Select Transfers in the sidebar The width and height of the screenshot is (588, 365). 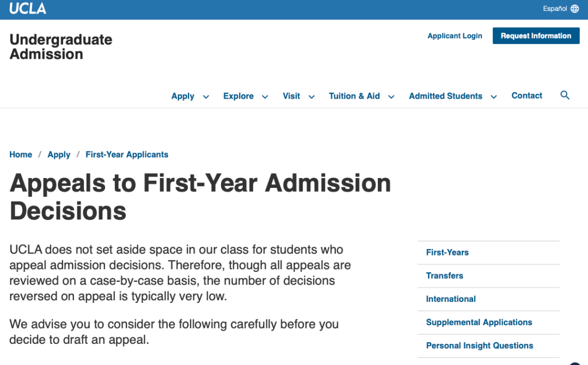coord(444,276)
